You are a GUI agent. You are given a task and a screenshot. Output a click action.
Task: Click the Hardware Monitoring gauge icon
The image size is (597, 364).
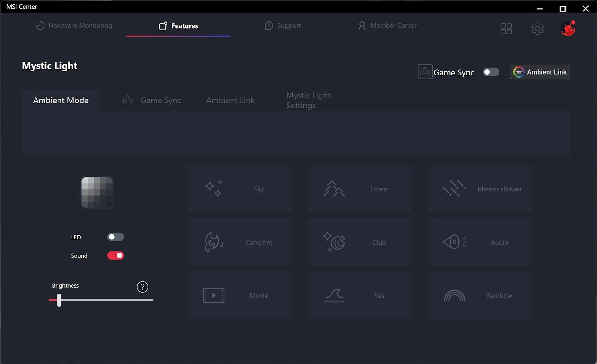coord(40,25)
